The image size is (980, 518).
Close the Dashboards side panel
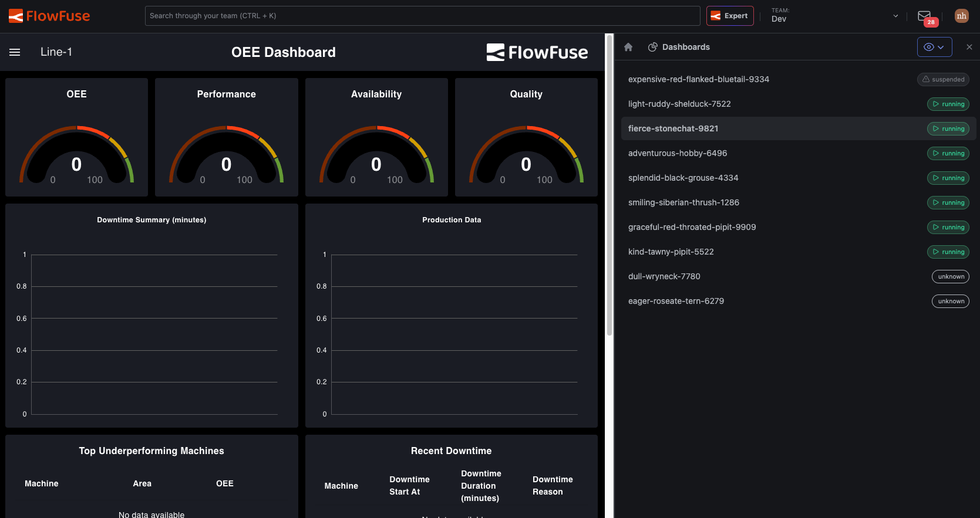click(969, 47)
